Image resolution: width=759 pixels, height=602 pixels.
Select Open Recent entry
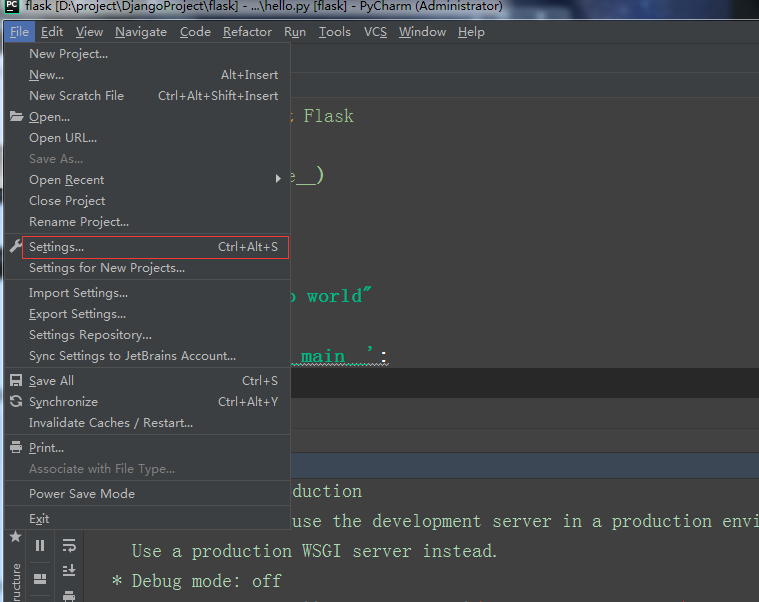(147, 180)
